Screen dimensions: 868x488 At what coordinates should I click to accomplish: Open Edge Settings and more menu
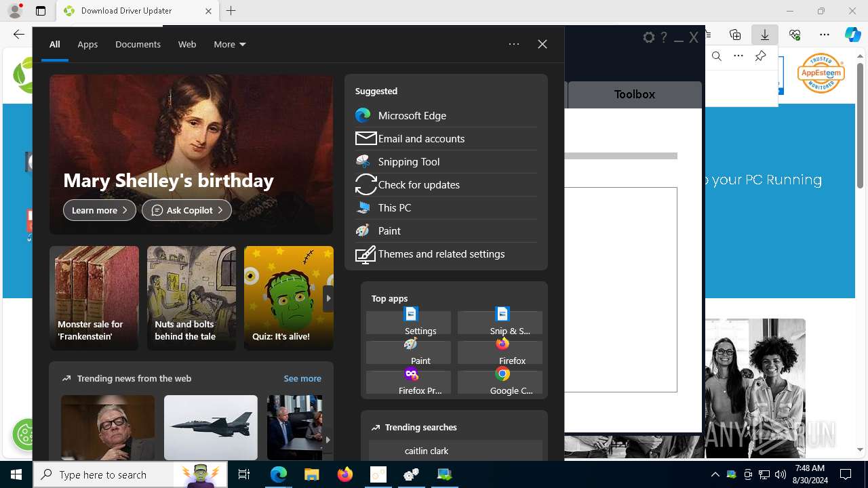click(x=825, y=35)
